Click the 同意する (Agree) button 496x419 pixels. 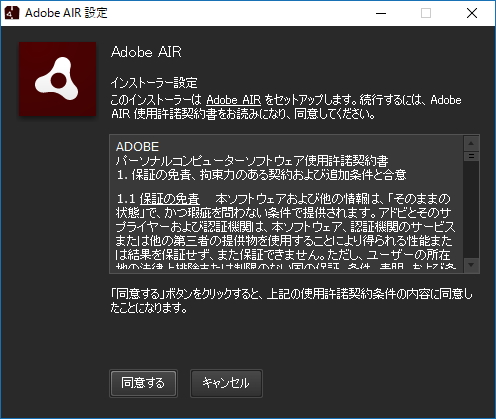click(x=143, y=383)
